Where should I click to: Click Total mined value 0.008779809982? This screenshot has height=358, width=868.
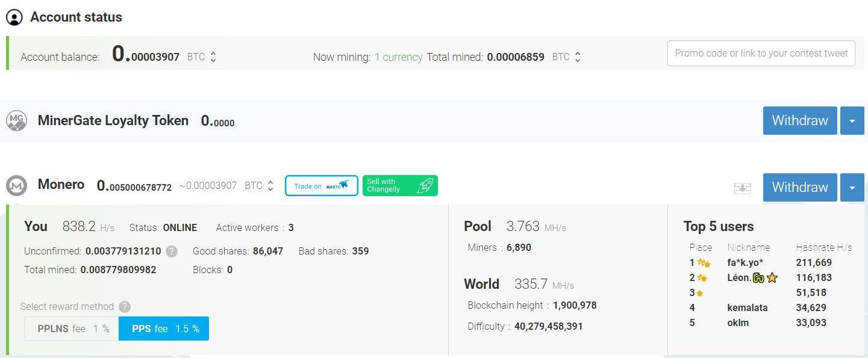(x=118, y=270)
